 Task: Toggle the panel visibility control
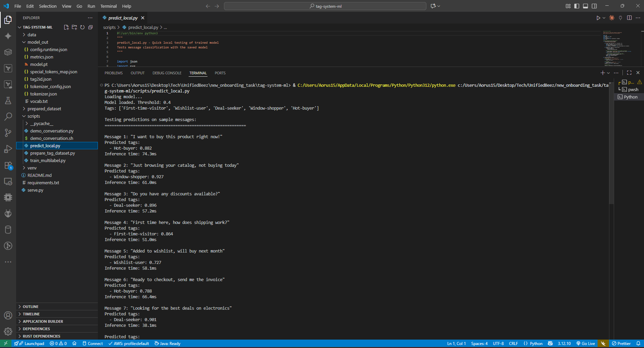(x=585, y=6)
